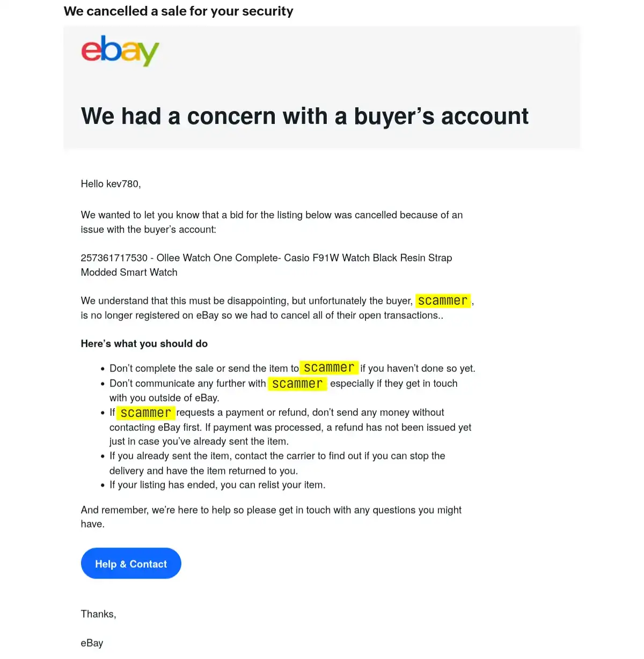644x659 pixels.
Task: Click the eBay logo
Action: coord(120,50)
